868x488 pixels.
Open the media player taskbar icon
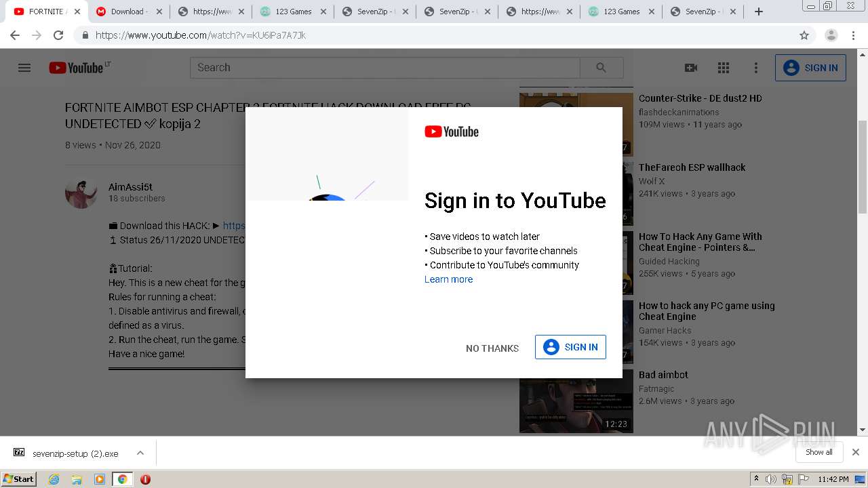point(100,479)
